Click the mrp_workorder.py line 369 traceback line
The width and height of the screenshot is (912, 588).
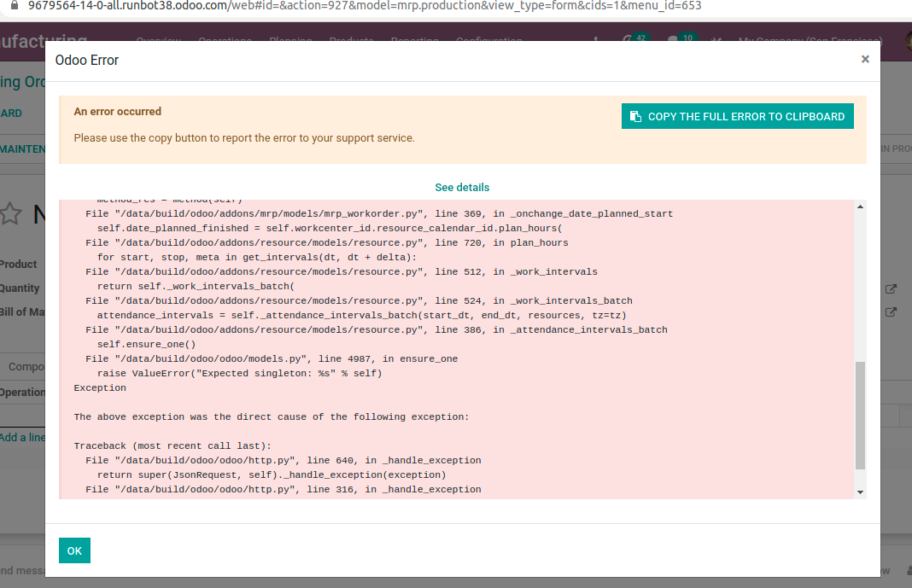pyautogui.click(x=379, y=214)
